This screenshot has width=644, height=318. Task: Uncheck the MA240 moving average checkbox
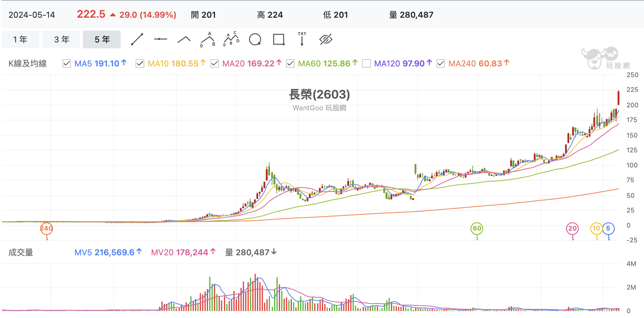(440, 63)
